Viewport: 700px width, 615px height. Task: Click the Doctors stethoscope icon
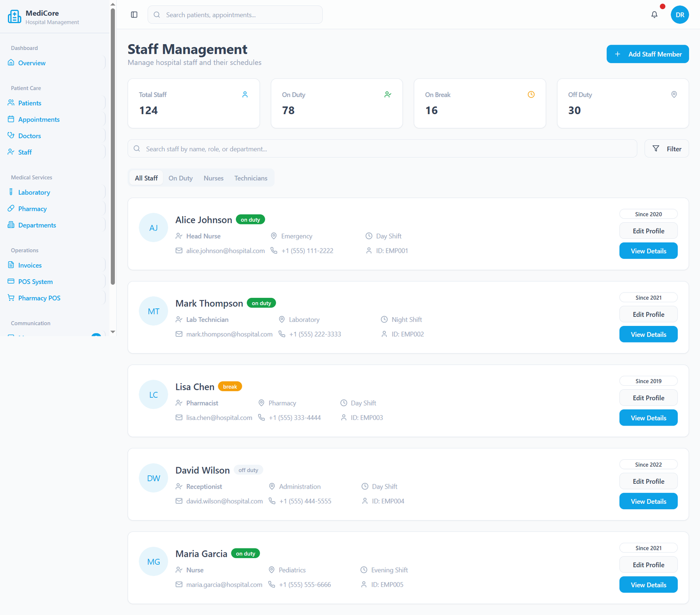(x=11, y=136)
